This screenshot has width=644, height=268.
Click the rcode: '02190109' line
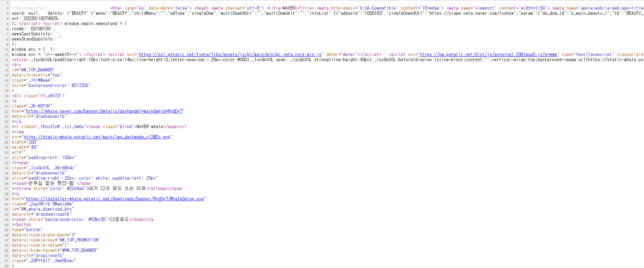(x=33, y=29)
